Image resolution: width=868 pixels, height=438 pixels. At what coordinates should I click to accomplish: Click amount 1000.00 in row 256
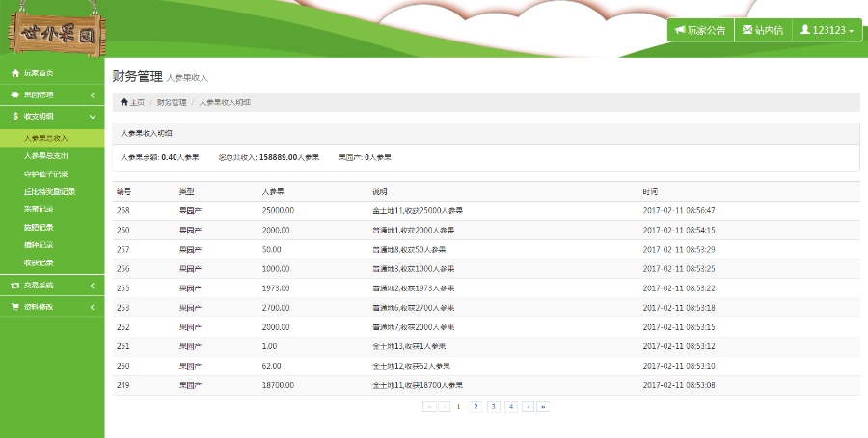(x=276, y=268)
